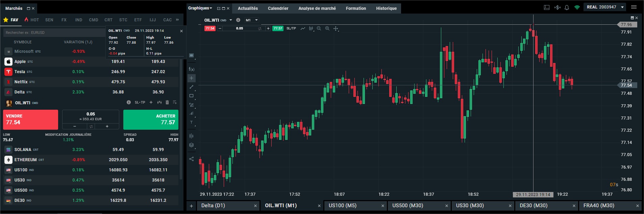
Task: Select the trend line drawing tool
Action: [x=192, y=87]
